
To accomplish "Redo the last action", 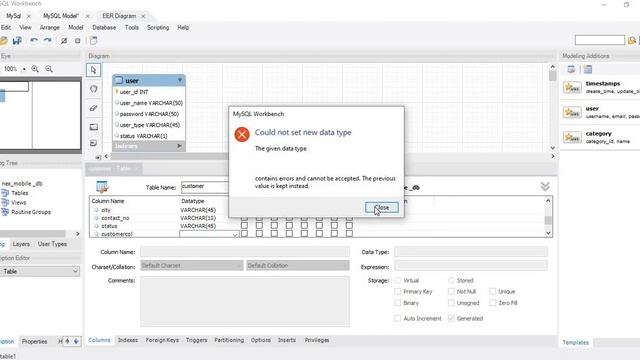I will (x=48, y=40).
